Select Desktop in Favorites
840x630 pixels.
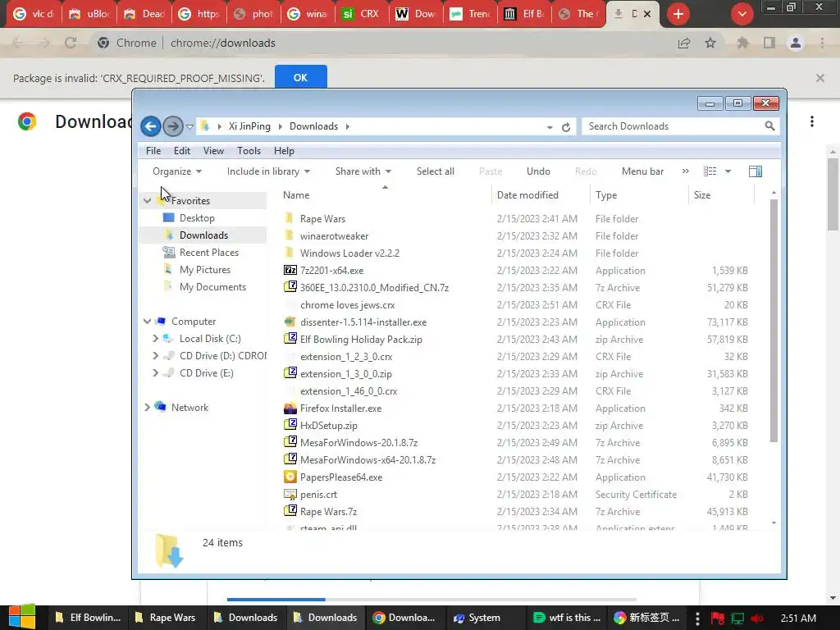click(197, 218)
